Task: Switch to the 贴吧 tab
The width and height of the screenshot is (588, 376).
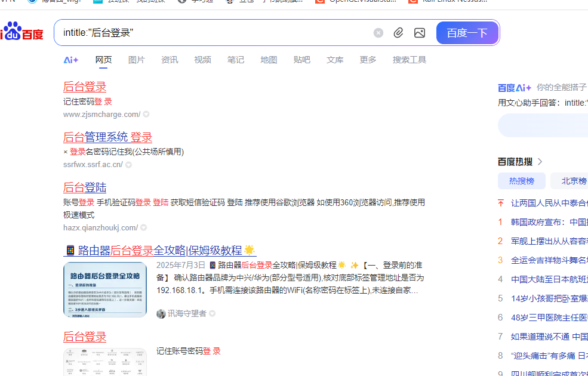Action: (302, 60)
